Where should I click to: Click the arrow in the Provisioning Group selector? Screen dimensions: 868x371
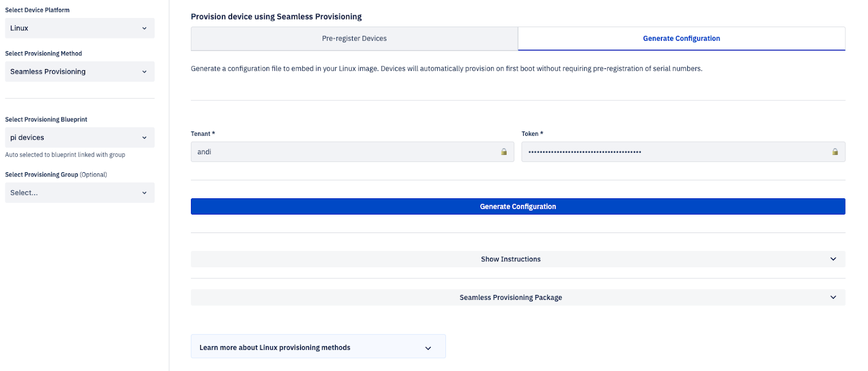click(144, 193)
